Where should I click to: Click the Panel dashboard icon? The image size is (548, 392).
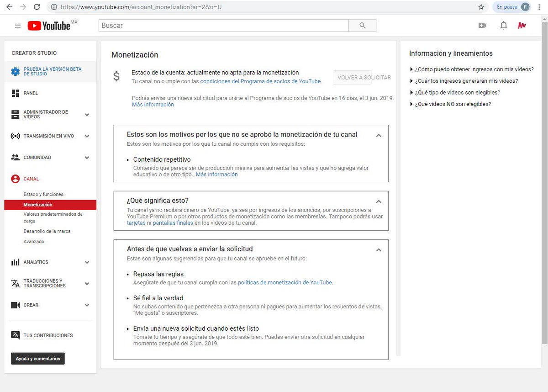point(15,93)
